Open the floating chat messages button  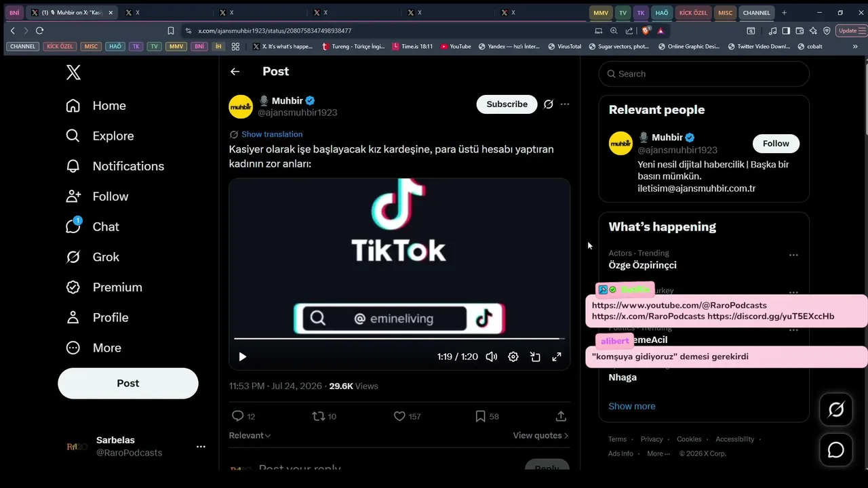[836, 450]
